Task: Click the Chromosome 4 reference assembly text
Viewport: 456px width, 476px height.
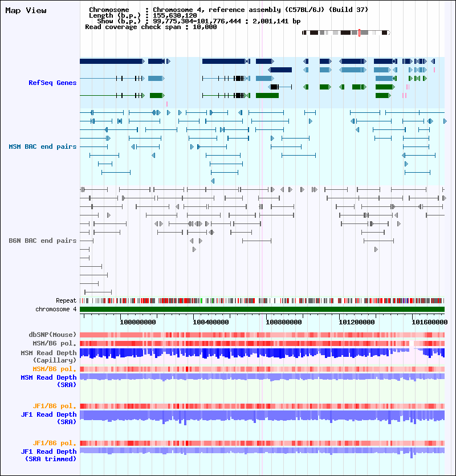Action: 229,10
